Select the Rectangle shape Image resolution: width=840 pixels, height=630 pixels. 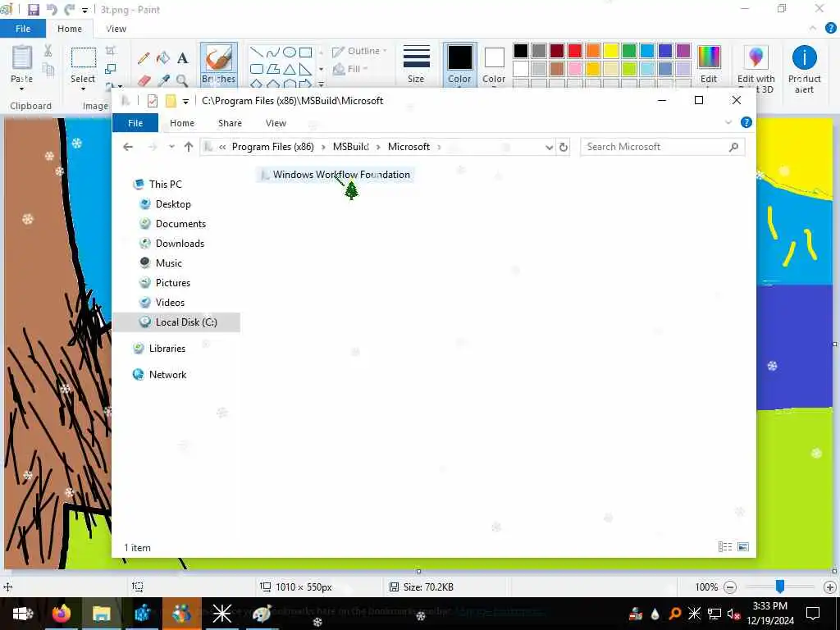coord(305,52)
